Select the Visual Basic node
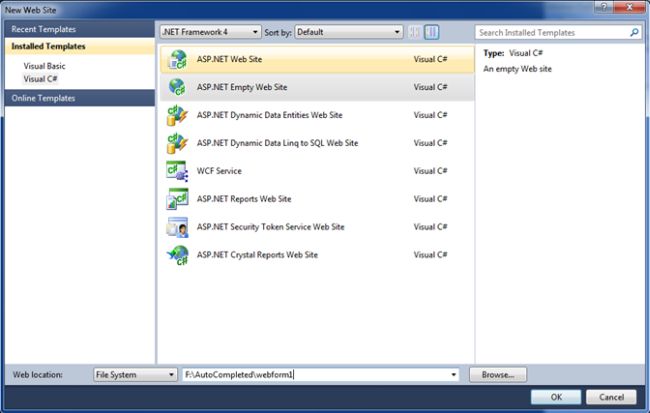 pyautogui.click(x=44, y=66)
